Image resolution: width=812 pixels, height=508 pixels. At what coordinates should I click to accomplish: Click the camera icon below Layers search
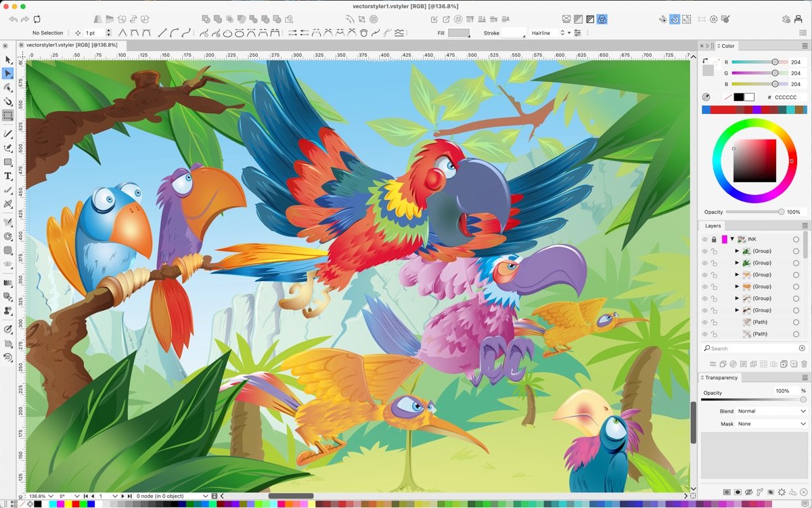(x=773, y=364)
